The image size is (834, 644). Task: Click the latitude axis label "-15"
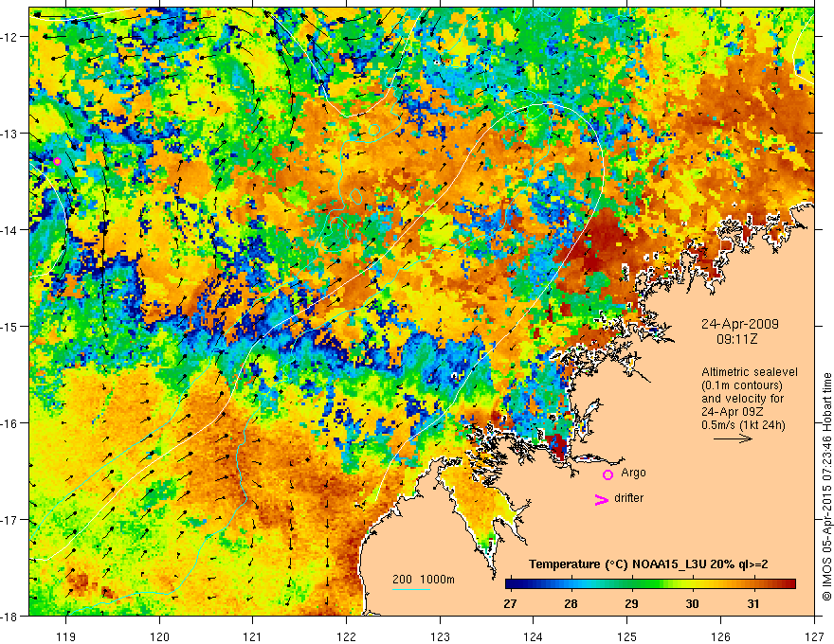tap(10, 327)
